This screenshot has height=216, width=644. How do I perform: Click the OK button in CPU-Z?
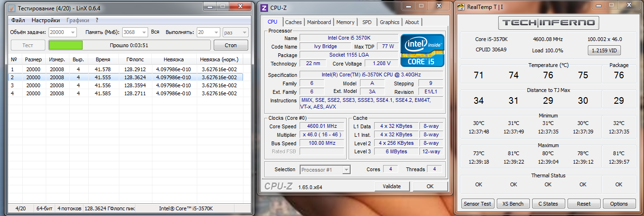click(x=430, y=186)
